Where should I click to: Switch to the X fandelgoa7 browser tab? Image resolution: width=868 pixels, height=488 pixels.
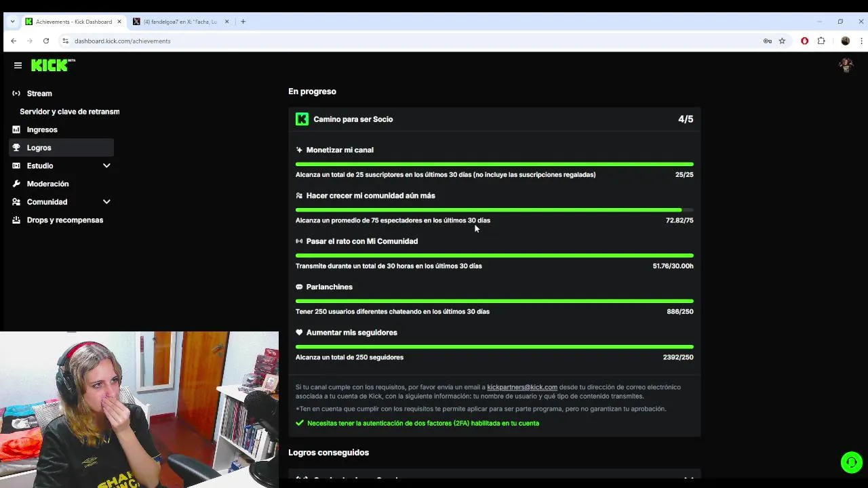pyautogui.click(x=180, y=22)
